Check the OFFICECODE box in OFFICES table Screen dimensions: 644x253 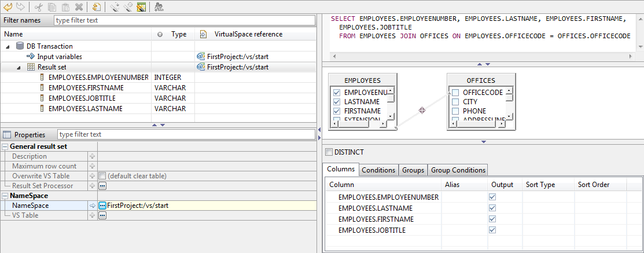pyautogui.click(x=455, y=93)
